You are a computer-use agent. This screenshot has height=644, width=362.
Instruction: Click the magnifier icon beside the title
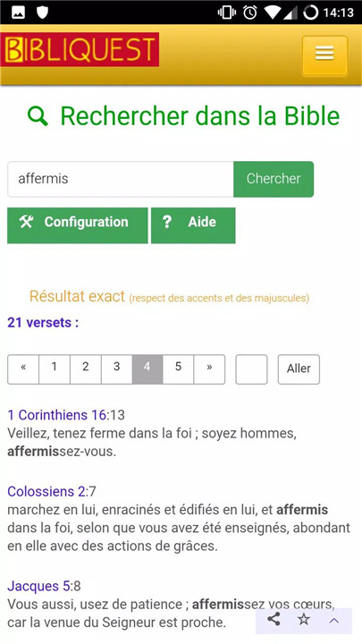click(38, 116)
